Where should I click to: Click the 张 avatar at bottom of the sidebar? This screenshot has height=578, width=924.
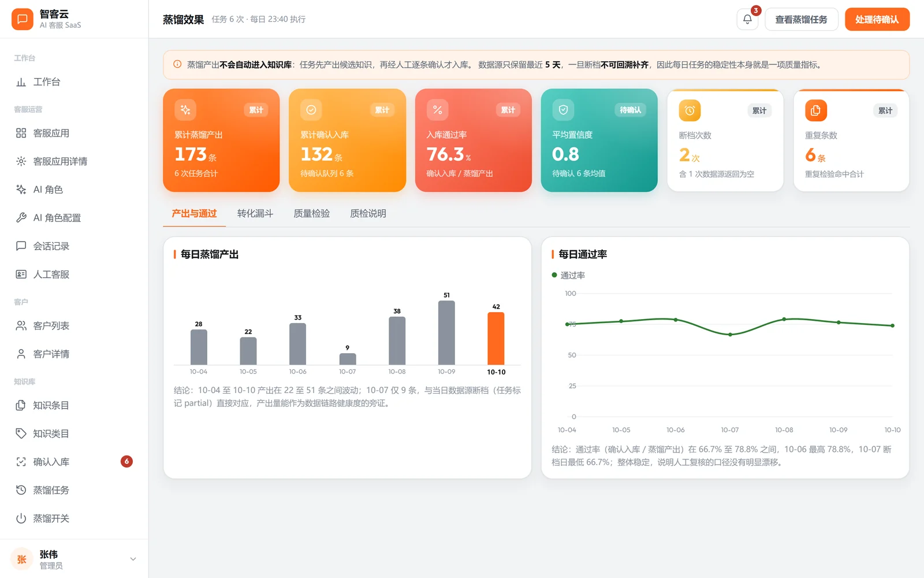pos(22,559)
